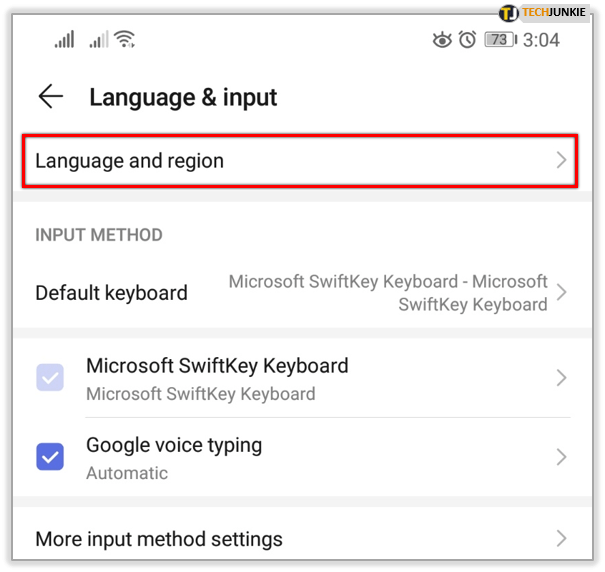This screenshot has height=572, width=605.
Task: Select the Default keyboard row
Action: (302, 293)
